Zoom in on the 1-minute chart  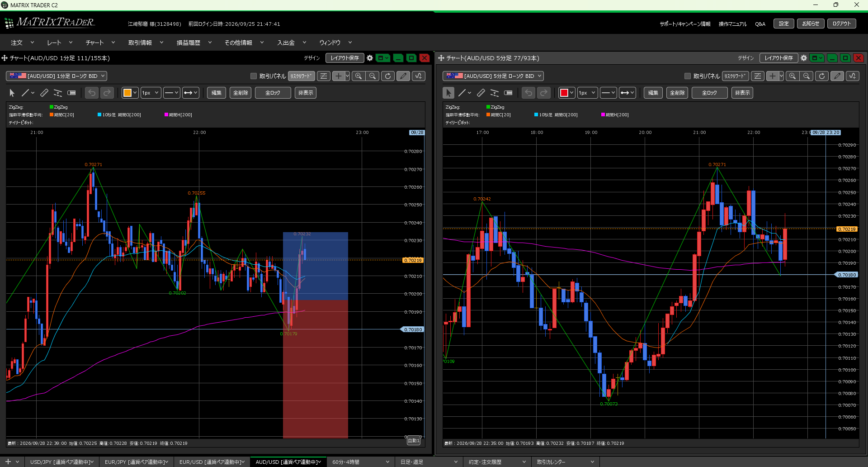(x=359, y=76)
